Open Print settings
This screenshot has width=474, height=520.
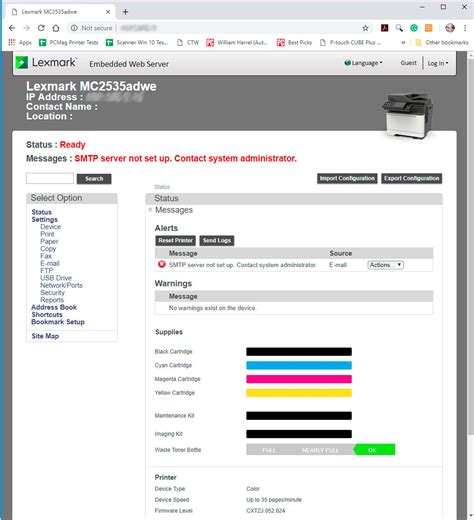pos(47,234)
